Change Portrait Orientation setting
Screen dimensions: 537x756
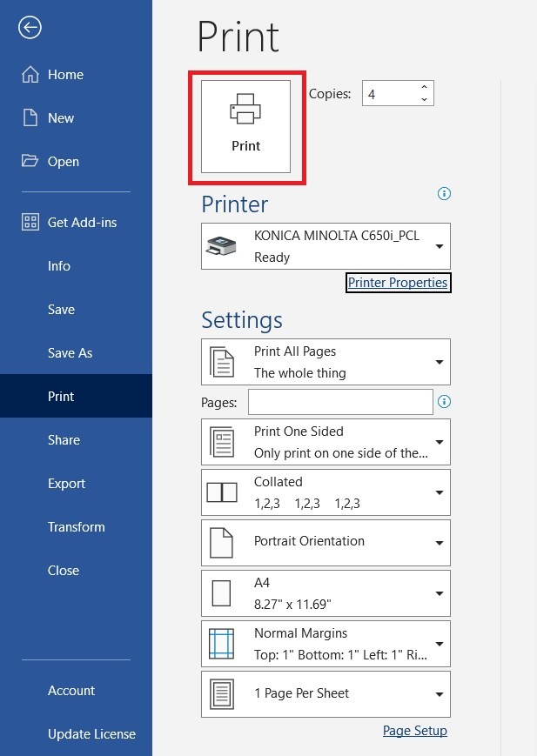click(326, 543)
